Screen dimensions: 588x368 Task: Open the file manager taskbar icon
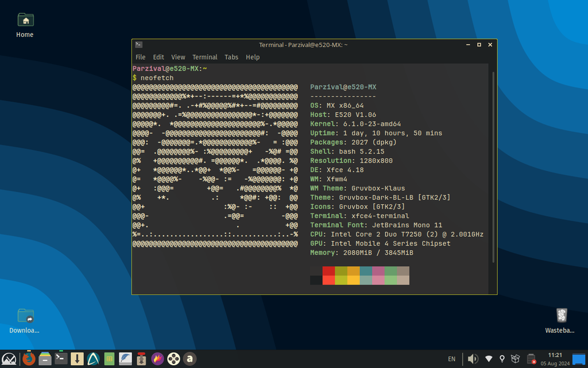coord(45,359)
